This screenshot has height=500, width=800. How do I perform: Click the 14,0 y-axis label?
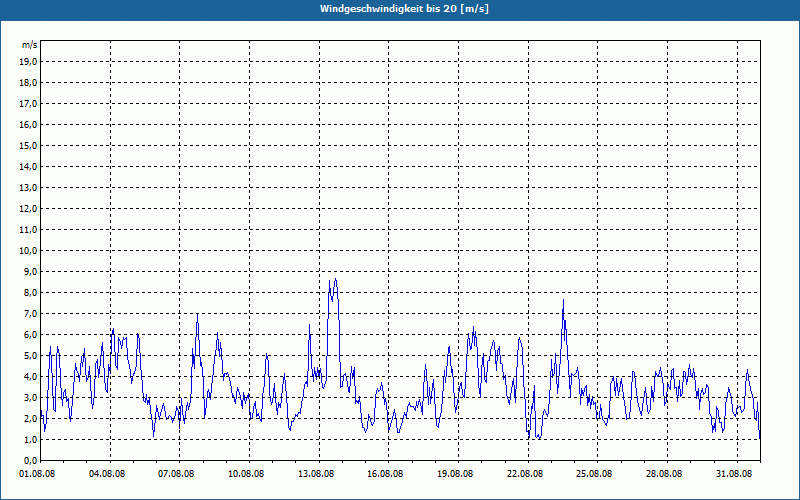pyautogui.click(x=28, y=166)
